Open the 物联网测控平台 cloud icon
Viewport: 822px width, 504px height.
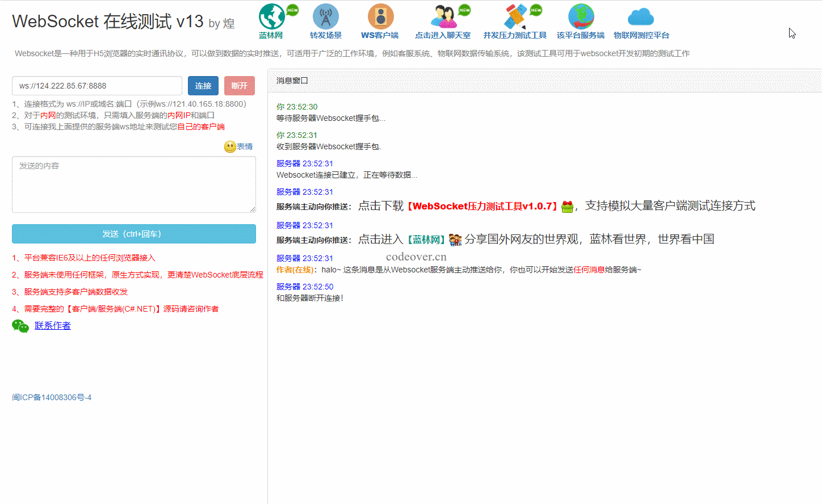tap(641, 17)
